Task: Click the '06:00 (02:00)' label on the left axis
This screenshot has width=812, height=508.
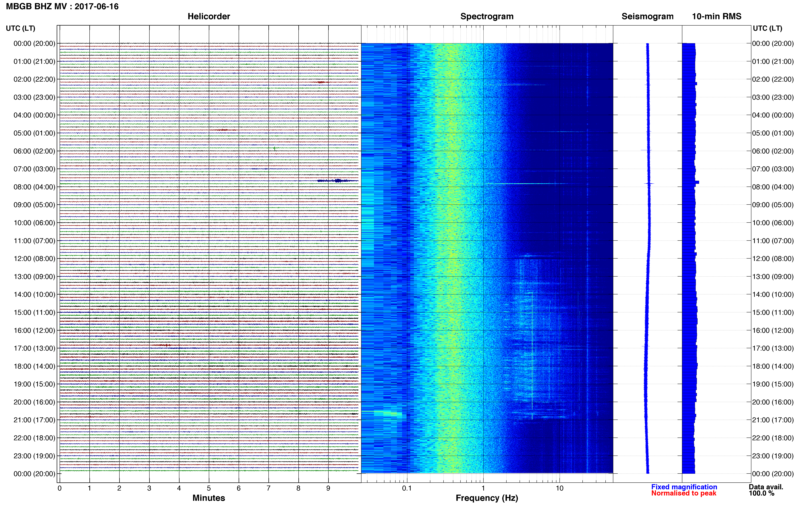Action: click(x=34, y=151)
